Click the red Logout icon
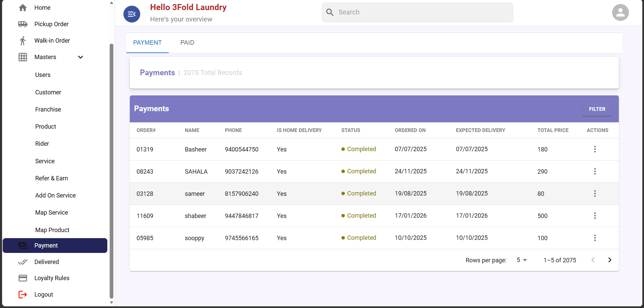644x308 pixels. [23, 295]
